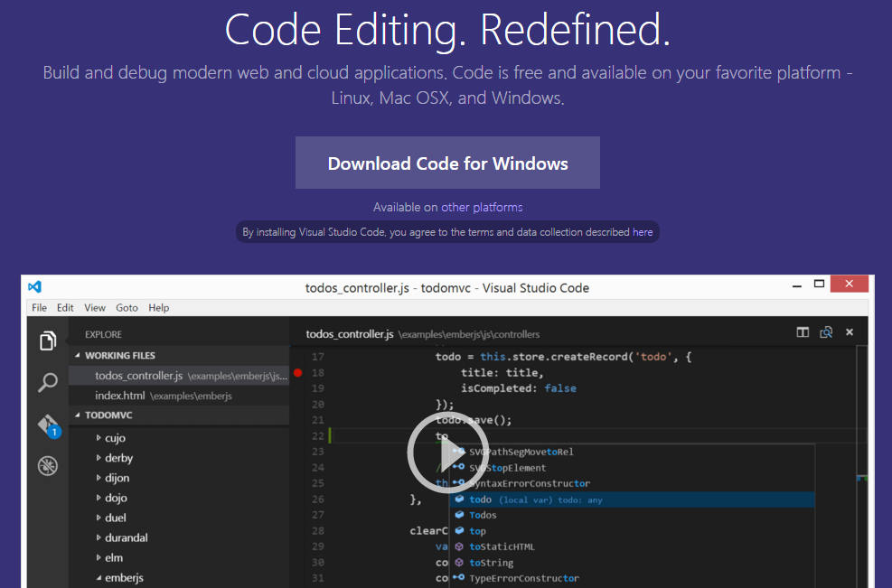
Task: Open the preview search icon in editor
Action: pyautogui.click(x=826, y=332)
